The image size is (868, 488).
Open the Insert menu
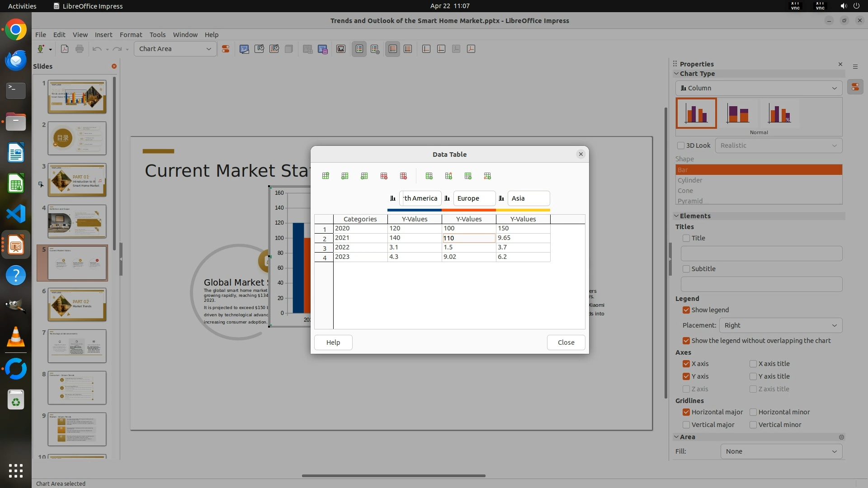(x=103, y=35)
